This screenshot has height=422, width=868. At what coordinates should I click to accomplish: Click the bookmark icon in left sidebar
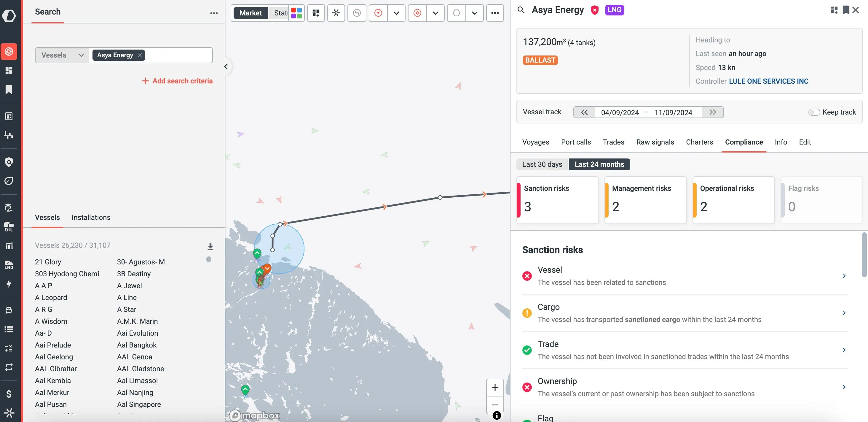(9, 89)
